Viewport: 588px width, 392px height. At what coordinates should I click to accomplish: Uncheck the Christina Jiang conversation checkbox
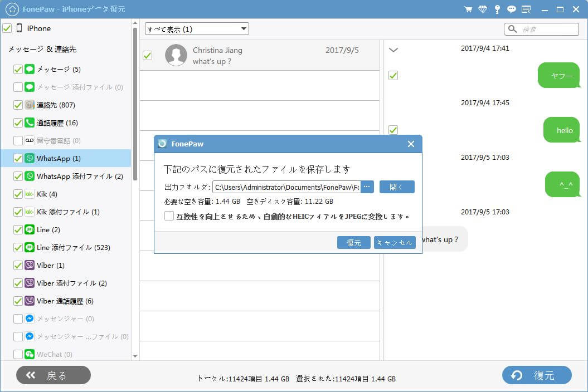pos(147,56)
